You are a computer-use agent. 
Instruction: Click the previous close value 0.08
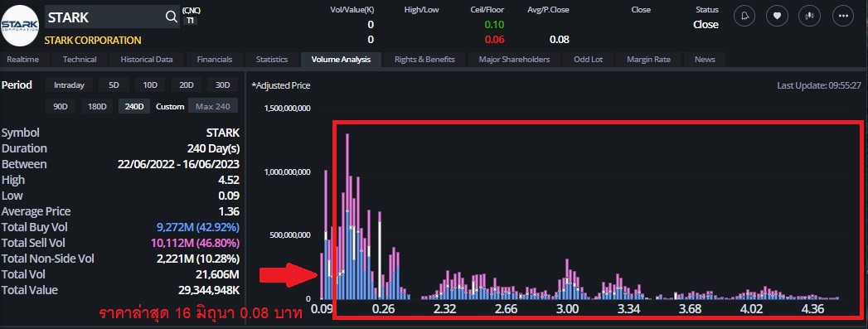point(559,40)
